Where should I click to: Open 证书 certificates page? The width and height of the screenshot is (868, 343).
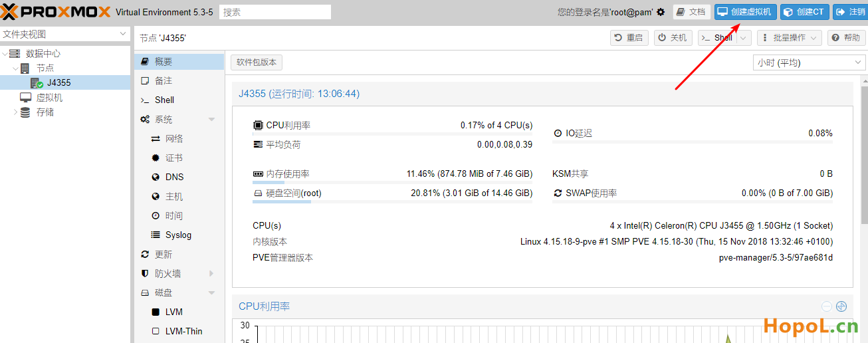point(179,158)
